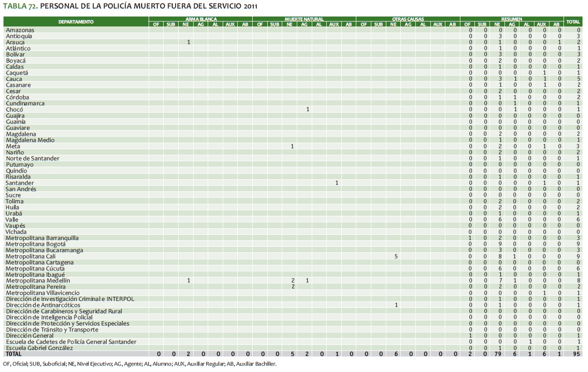Select the grand total value 95
Screen dimensions: 588x372
coord(576,354)
